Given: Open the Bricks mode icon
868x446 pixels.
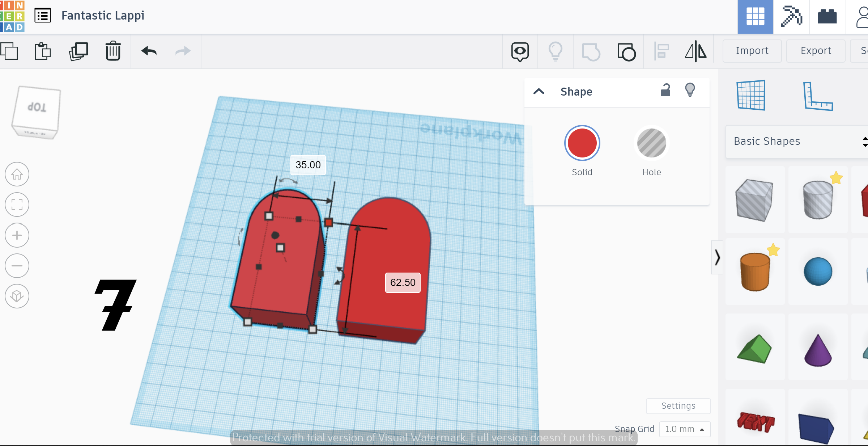Looking at the screenshot, I should click(x=827, y=17).
